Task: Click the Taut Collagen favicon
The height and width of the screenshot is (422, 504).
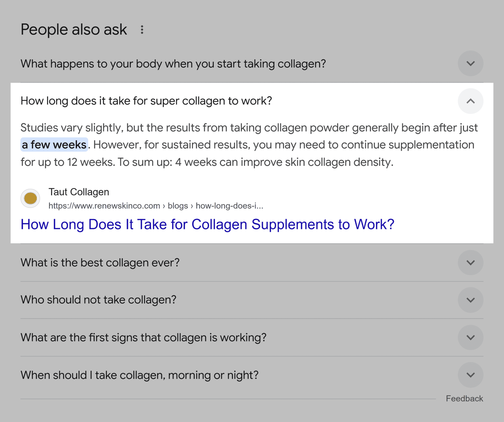Action: tap(30, 198)
